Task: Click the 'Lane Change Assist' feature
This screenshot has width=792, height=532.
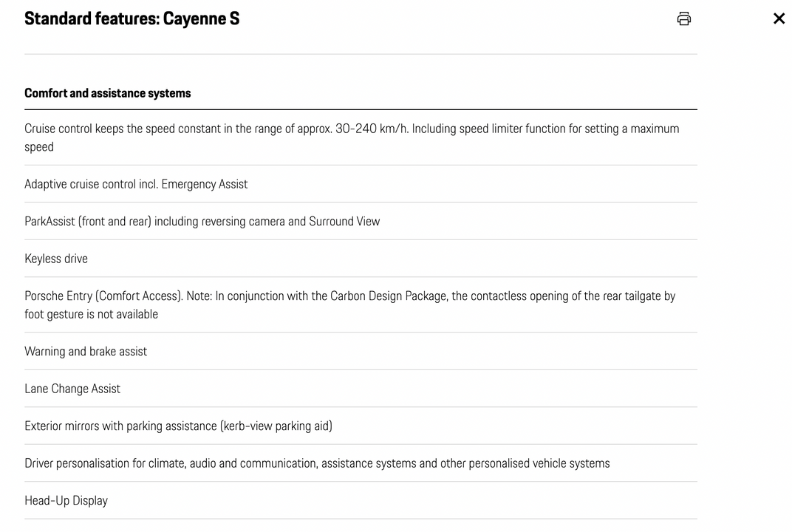Action: point(72,389)
